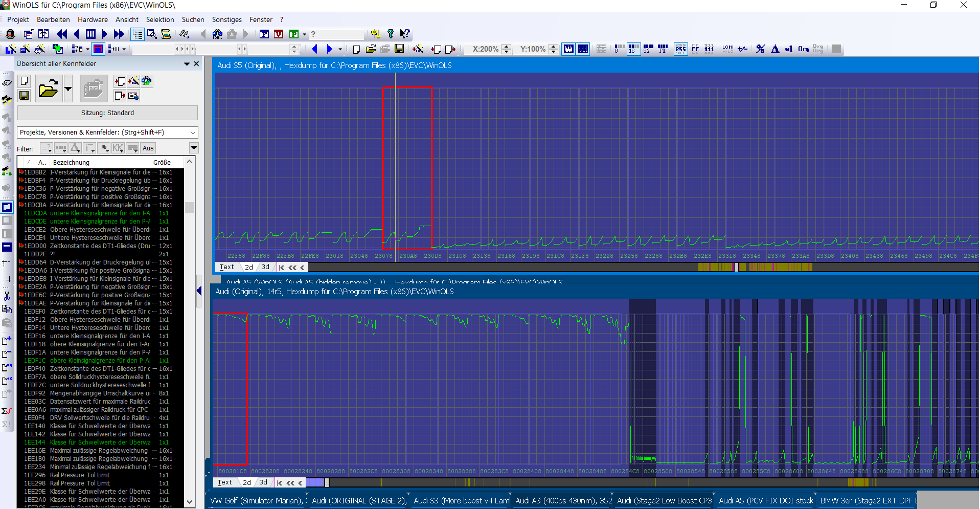
Task: Open the flag filter dropdown
Action: click(x=104, y=148)
